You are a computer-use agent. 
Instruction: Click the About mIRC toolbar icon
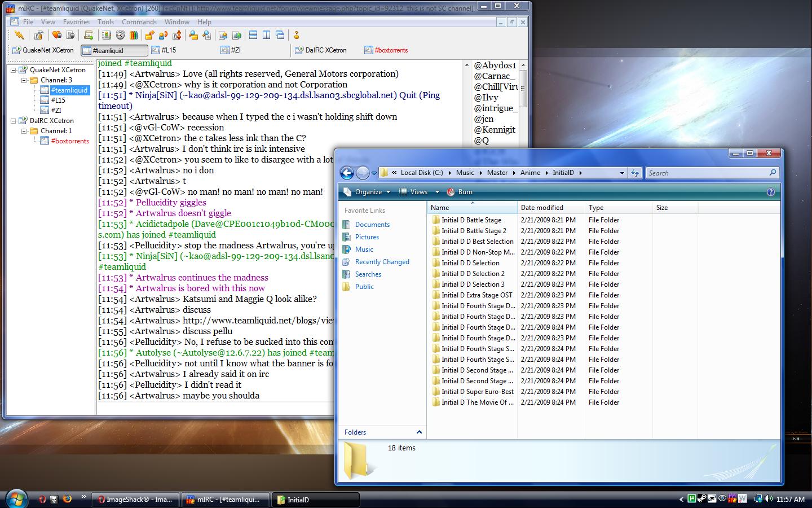point(297,36)
